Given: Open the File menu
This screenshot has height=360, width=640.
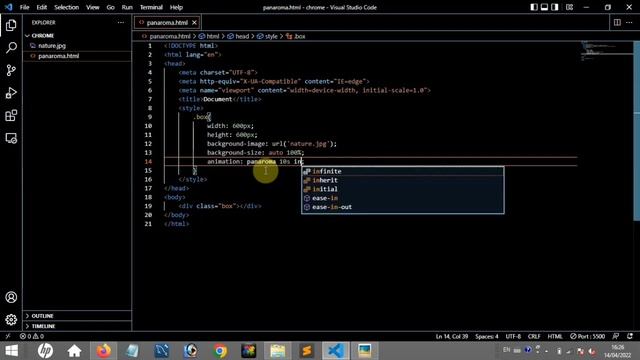Looking at the screenshot, I should tap(24, 7).
